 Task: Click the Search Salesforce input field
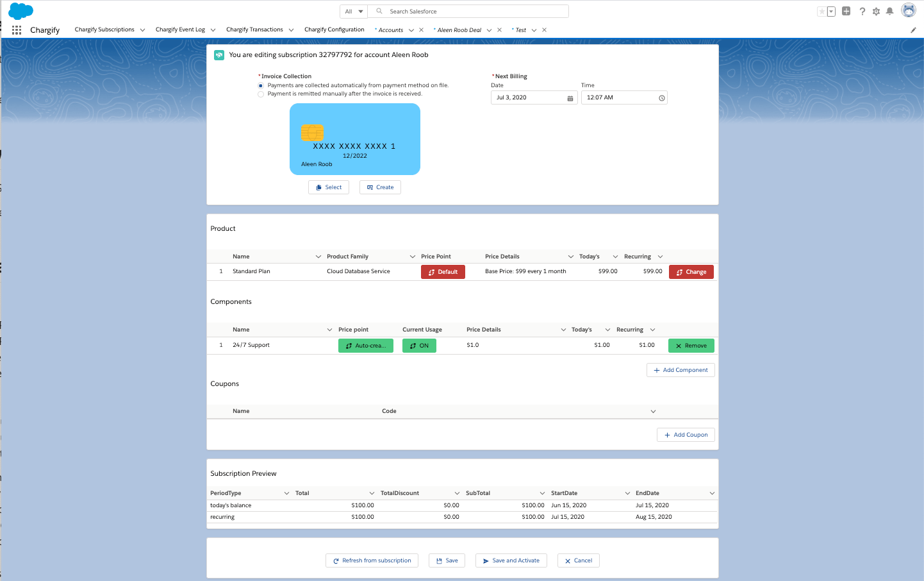pos(474,12)
